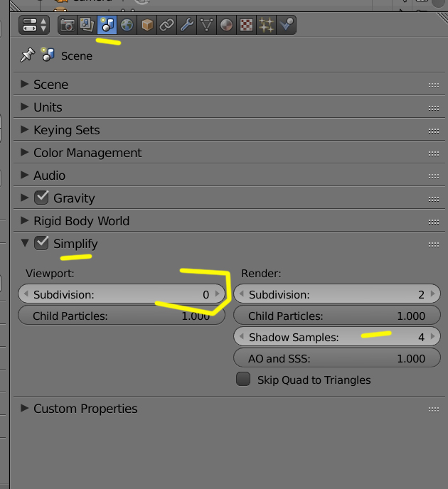
Task: Open the Object properties cube icon
Action: point(147,26)
